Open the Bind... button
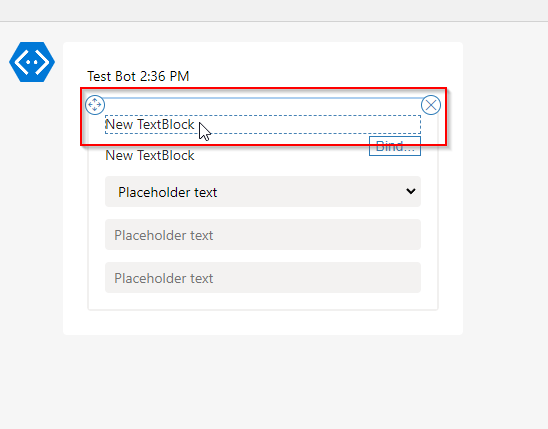The height and width of the screenshot is (429, 548). coord(395,146)
